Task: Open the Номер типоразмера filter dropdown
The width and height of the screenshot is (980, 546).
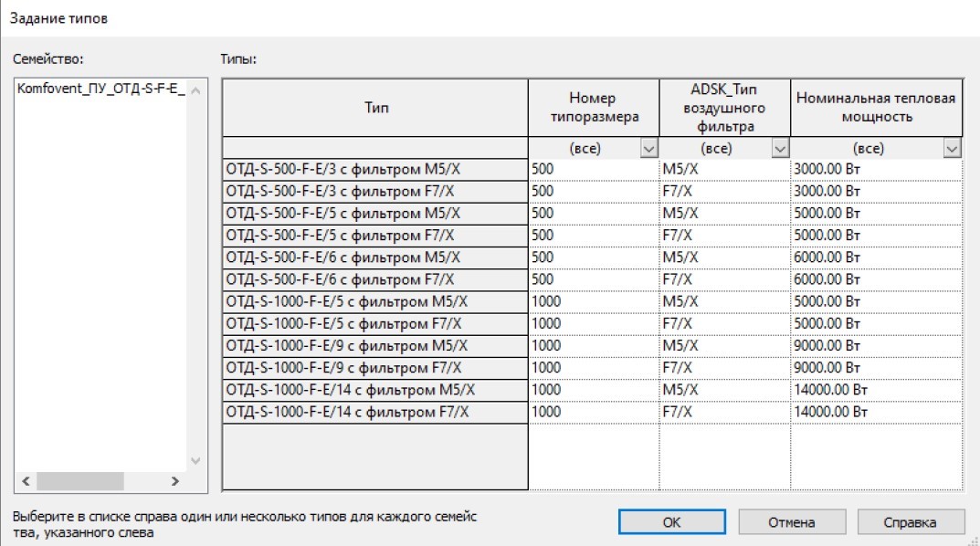Action: click(648, 149)
